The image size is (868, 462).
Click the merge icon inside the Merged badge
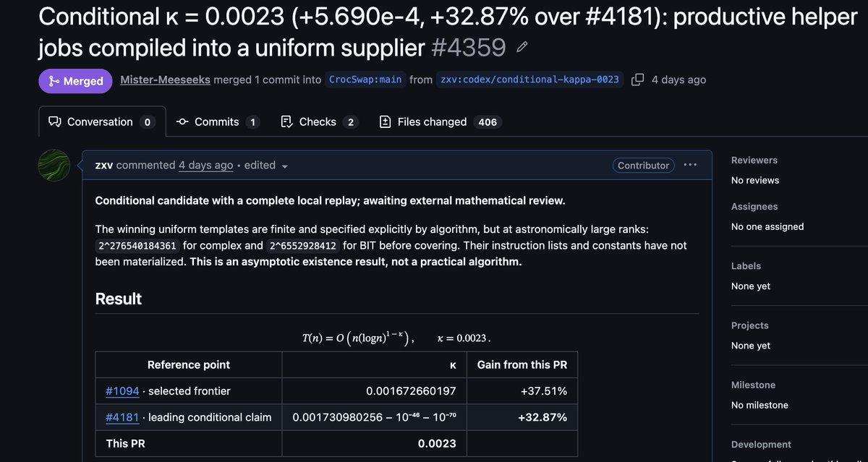[54, 81]
